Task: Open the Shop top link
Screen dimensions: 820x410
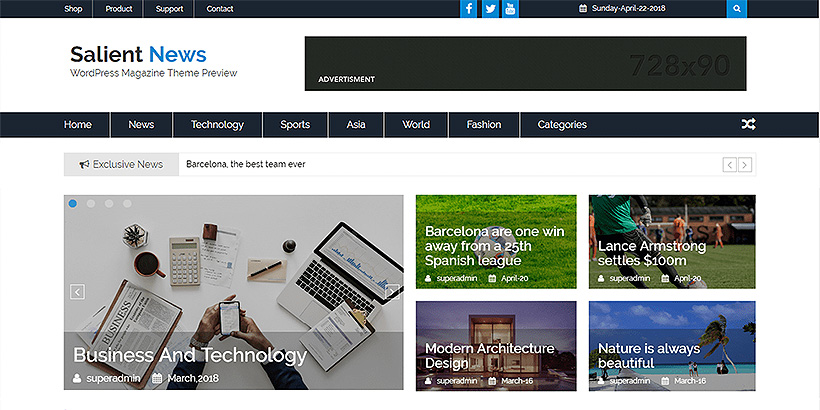Action: (x=73, y=9)
